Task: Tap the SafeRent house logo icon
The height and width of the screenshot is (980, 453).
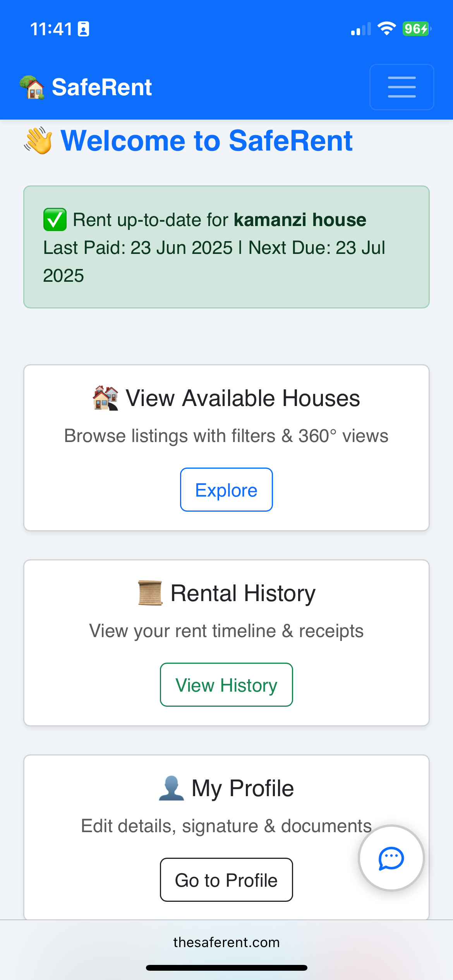Action: tap(32, 87)
